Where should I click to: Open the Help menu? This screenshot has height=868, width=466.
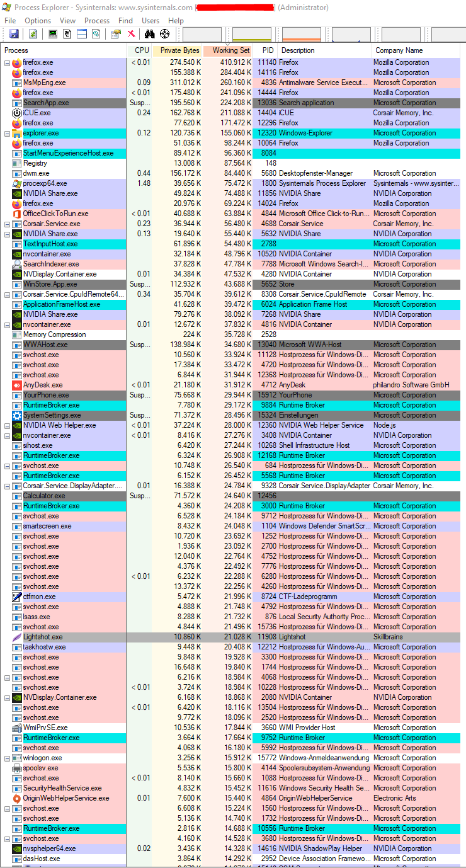pos(176,21)
